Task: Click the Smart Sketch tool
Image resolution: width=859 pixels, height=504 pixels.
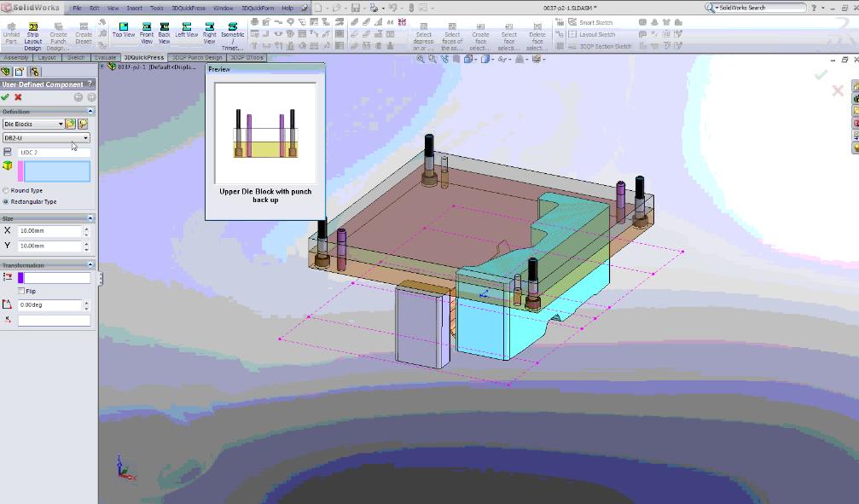Action: pyautogui.click(x=590, y=22)
